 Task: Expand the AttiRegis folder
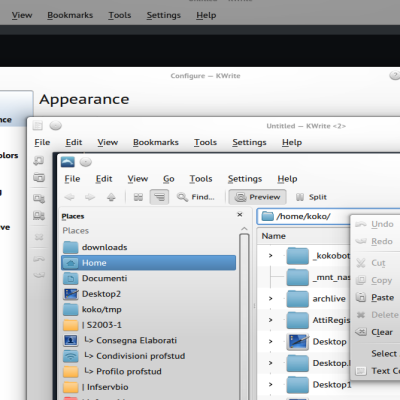click(x=271, y=320)
